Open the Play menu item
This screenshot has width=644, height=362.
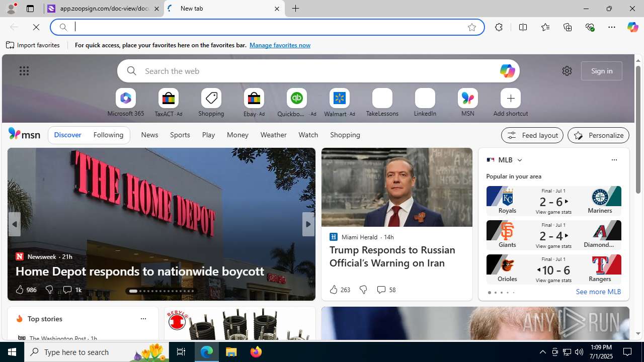pos(208,135)
